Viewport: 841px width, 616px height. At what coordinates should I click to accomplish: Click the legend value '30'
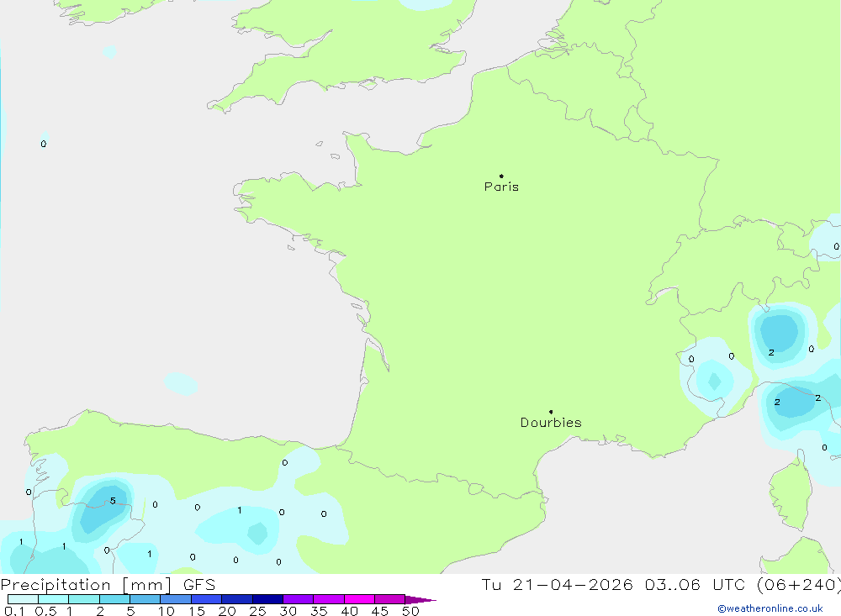288,611
